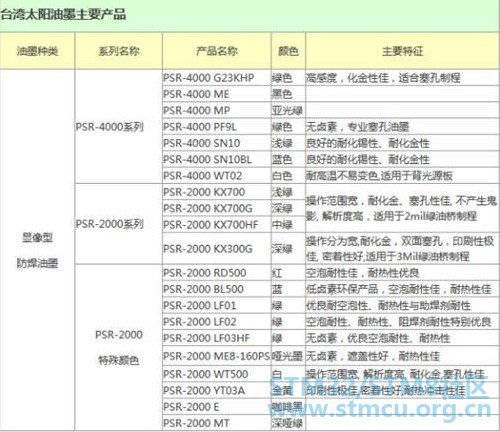Click the 显像型 防焊油墨 ink type cell

coord(37,250)
